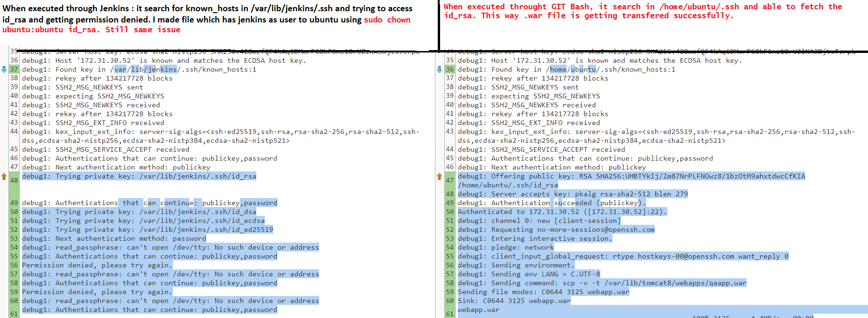
Task: Click orange up arrow beside left pane line 48
Action: pyautogui.click(x=4, y=177)
